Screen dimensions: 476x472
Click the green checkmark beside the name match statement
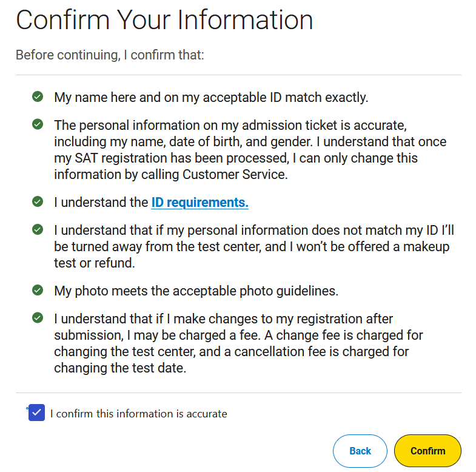[38, 96]
